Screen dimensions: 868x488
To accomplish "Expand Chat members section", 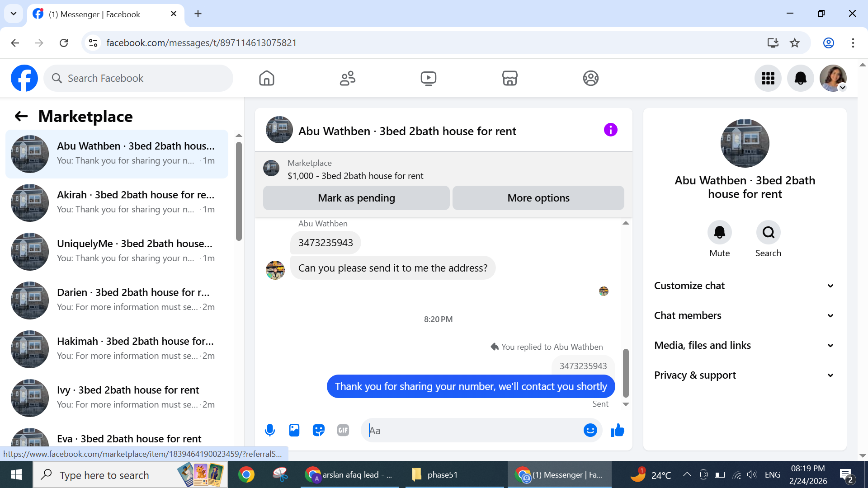I will (x=745, y=315).
